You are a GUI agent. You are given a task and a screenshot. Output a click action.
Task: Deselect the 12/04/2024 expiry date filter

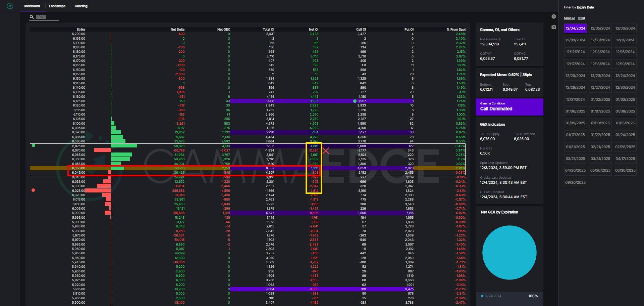tap(575, 29)
